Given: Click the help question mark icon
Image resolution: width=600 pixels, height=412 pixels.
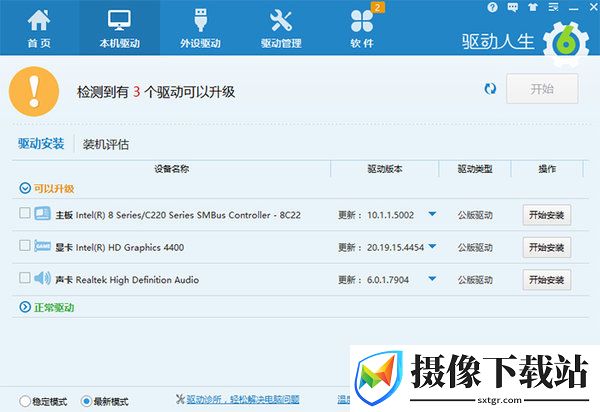Looking at the screenshot, I should click(493, 7).
